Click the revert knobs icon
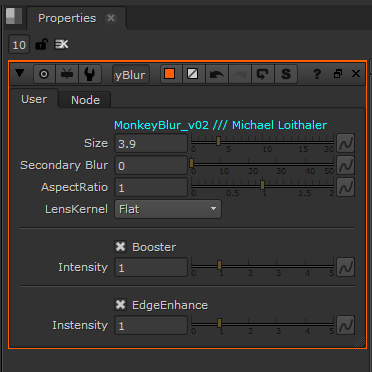Viewport: 372px width, 372px height. pos(263,74)
